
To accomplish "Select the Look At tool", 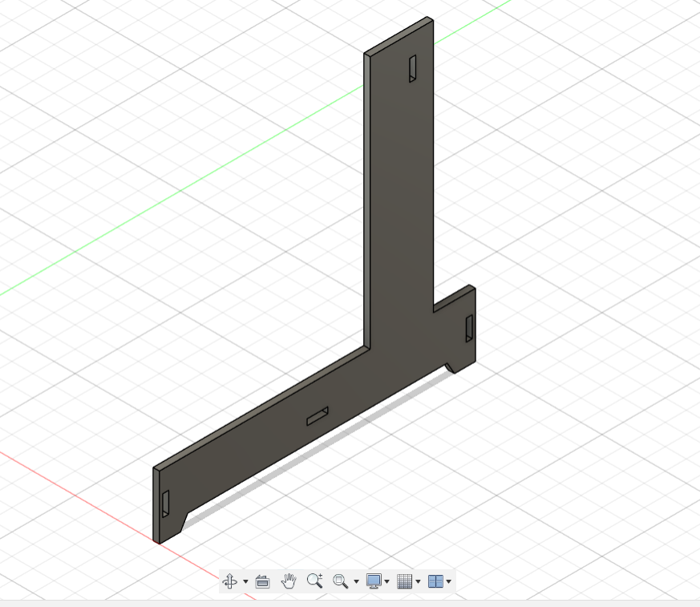I will (x=262, y=581).
